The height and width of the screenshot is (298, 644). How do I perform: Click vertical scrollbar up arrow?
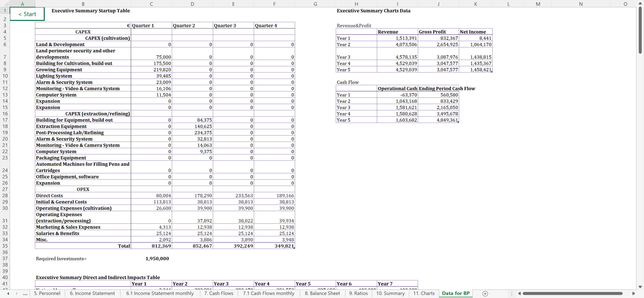(x=640, y=3)
